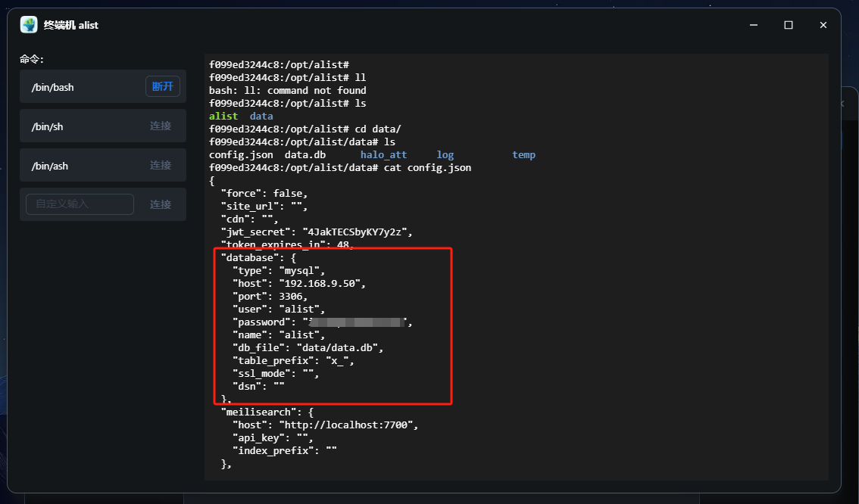Click the table_prefix "x_" line

tap(293, 361)
